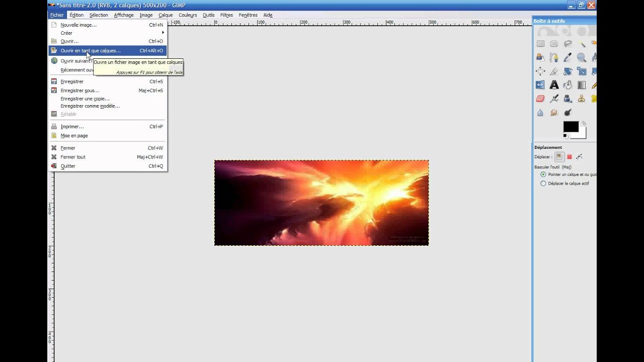The height and width of the screenshot is (362, 644).
Task: Close the open Fichier menu
Action: click(x=57, y=15)
